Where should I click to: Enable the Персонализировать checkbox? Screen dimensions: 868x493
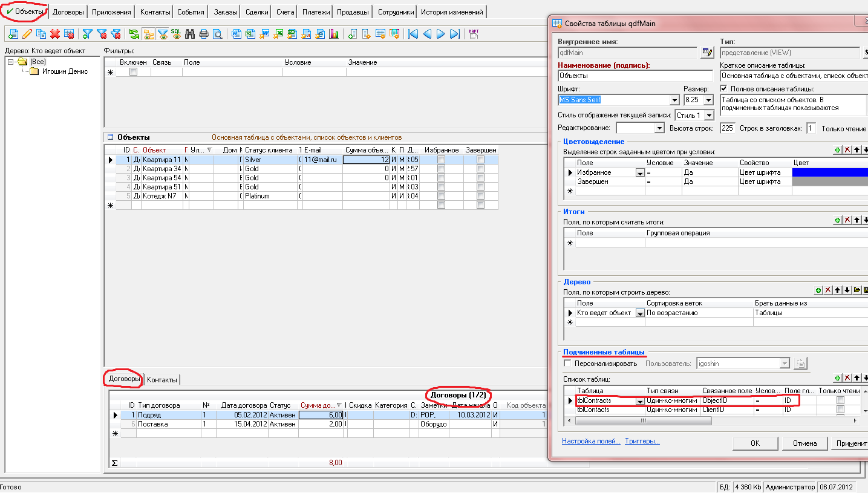coord(567,364)
